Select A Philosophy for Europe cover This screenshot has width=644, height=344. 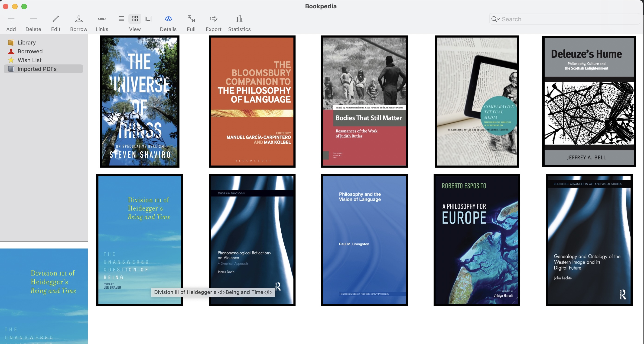477,240
